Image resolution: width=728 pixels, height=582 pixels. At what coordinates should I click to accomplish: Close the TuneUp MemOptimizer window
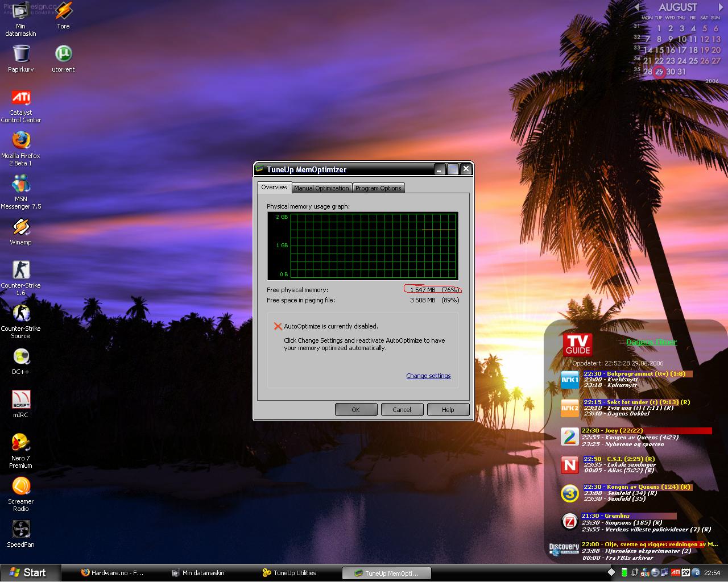(x=466, y=169)
